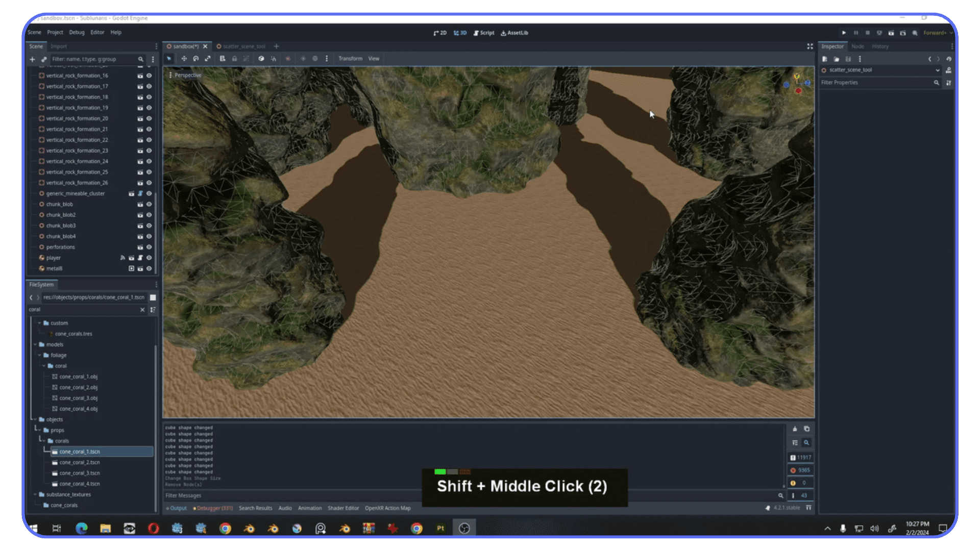Toggle visibility of the player node
The image size is (980, 551).
[149, 258]
